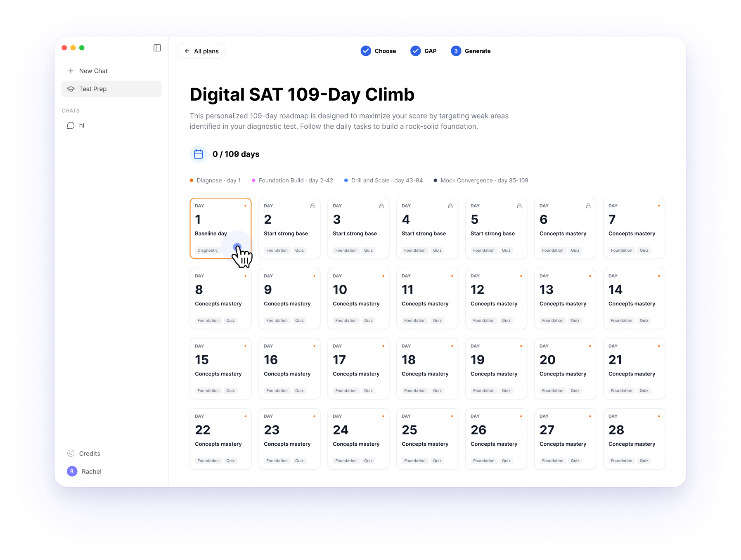The image size is (741, 560).
Task: Open the Day 24 card
Action: tap(358, 439)
